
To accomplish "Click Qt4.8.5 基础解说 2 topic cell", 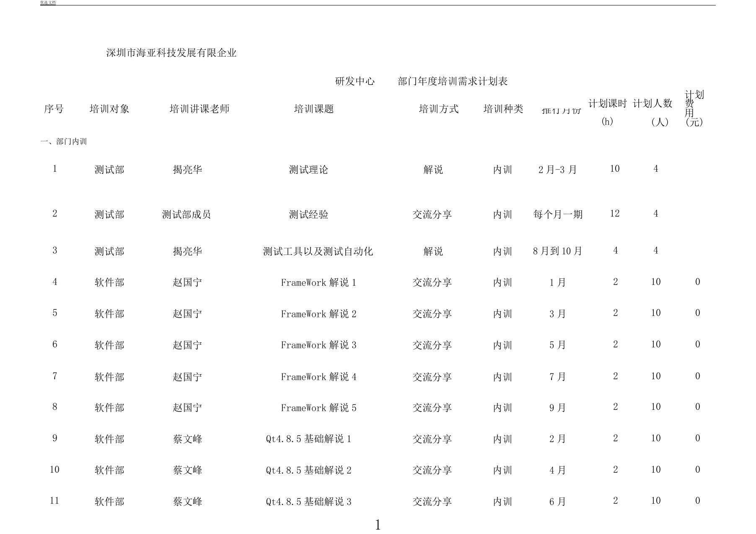I will (x=308, y=470).
